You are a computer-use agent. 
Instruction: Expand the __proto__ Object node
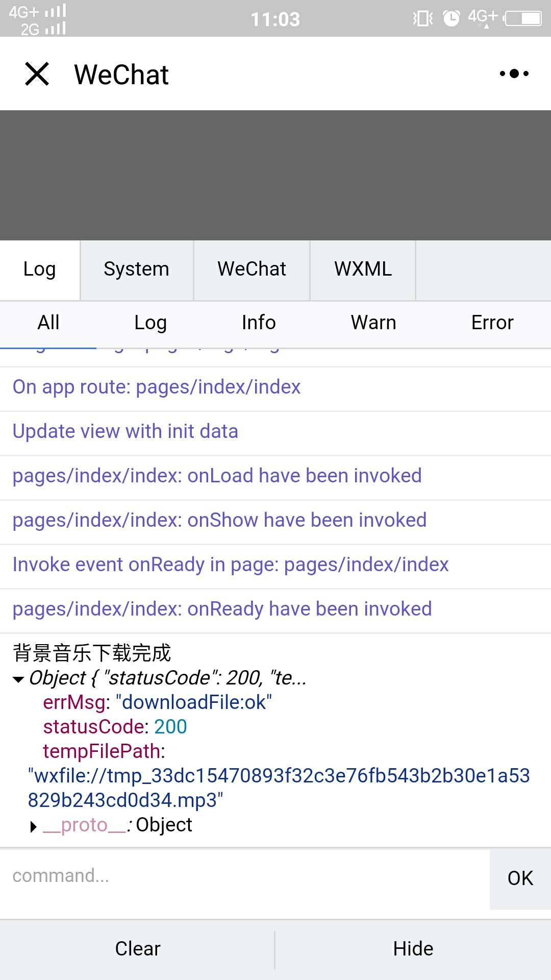(34, 826)
